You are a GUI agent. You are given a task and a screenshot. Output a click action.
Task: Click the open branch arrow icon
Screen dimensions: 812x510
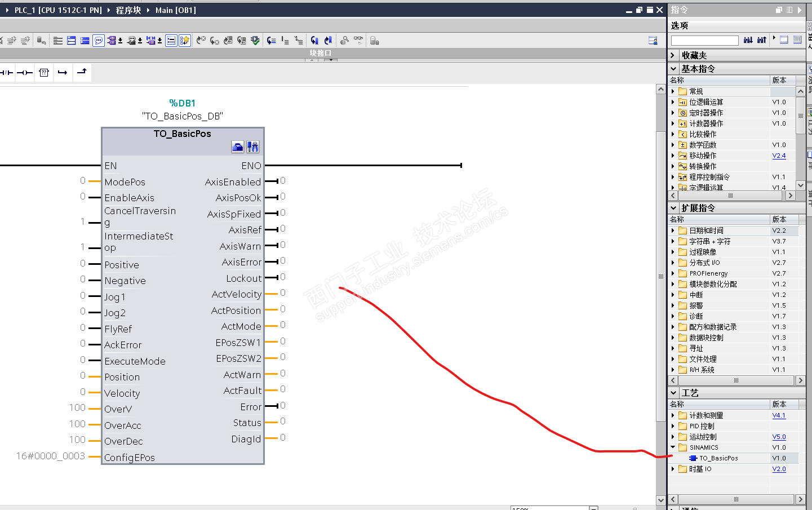click(63, 73)
